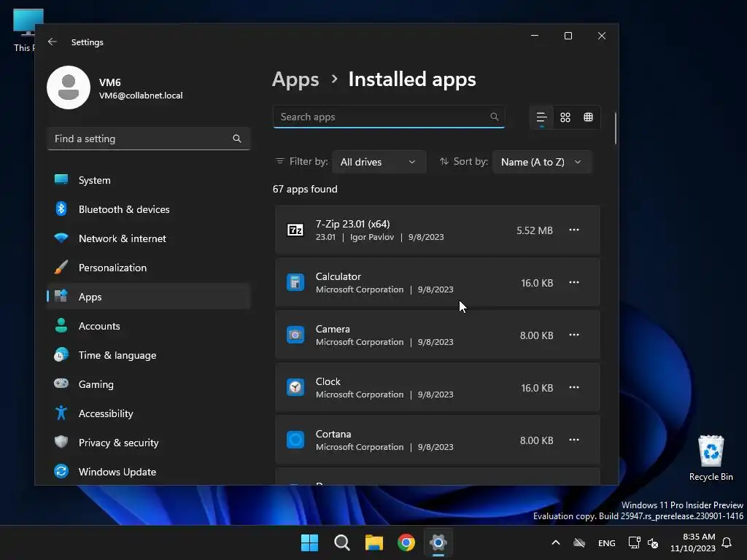The image size is (747, 560).
Task: Launch Google Chrome from taskbar
Action: [x=406, y=542]
